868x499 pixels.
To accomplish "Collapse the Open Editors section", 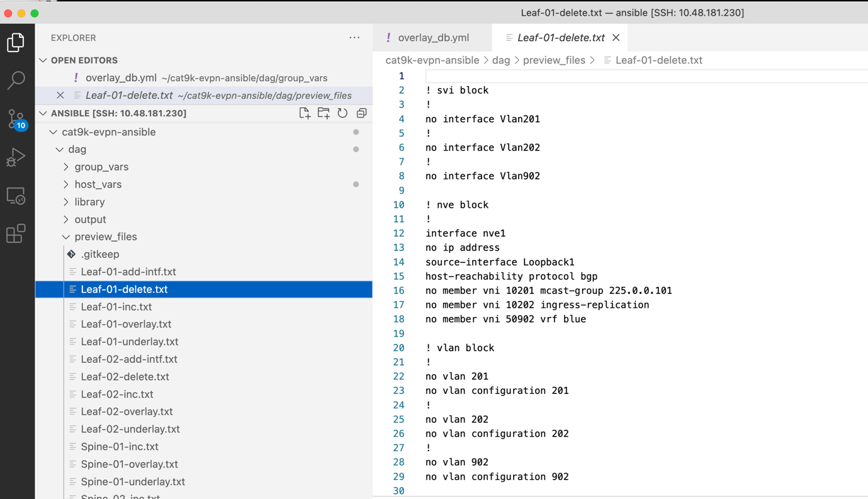I will (43, 60).
